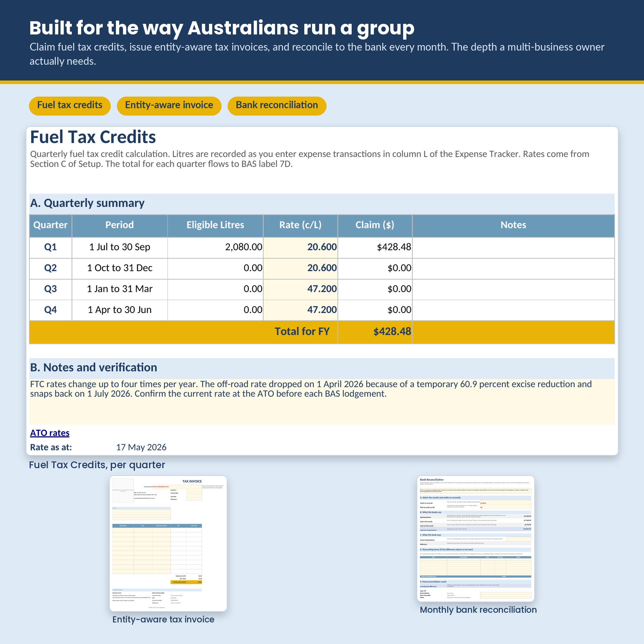Click the Rate (c/L) column header

click(x=300, y=225)
